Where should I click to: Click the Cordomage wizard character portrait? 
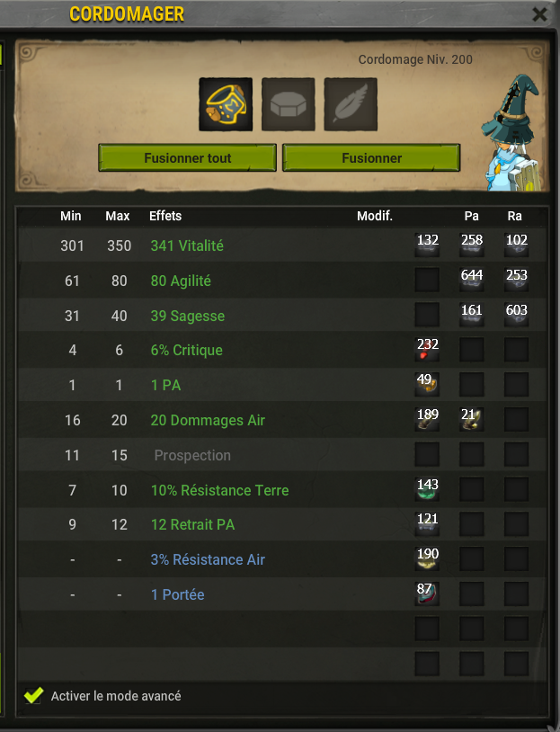pyautogui.click(x=513, y=133)
